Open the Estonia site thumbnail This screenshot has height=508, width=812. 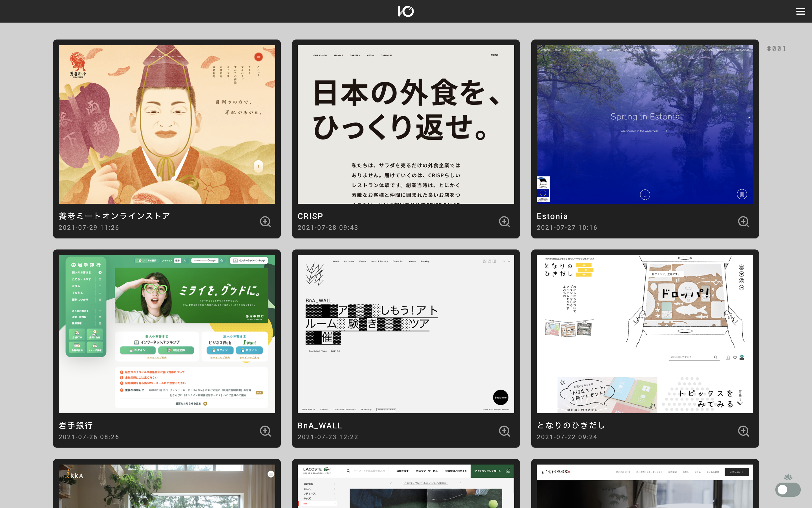point(645,124)
